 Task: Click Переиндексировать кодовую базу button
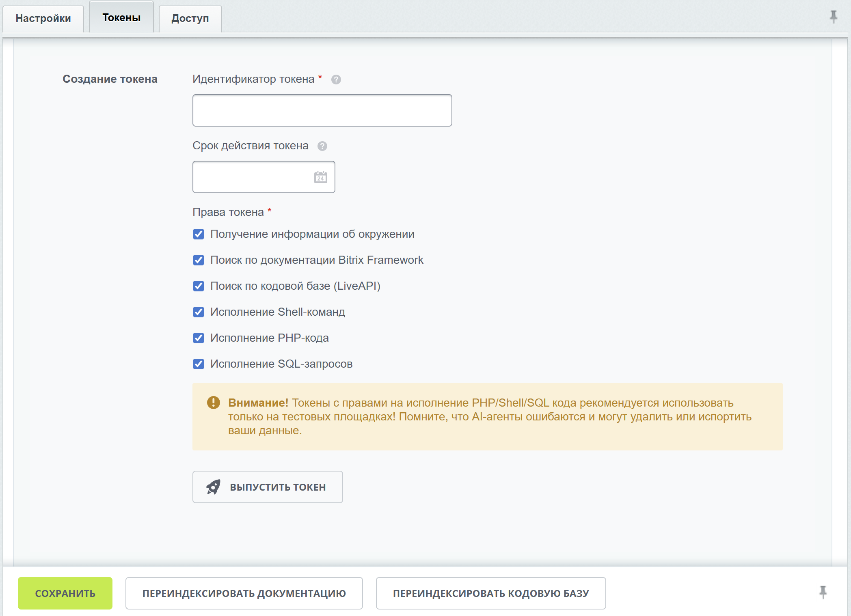click(x=490, y=593)
